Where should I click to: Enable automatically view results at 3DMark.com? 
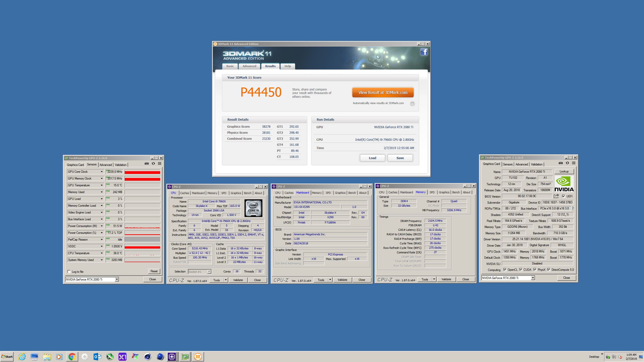tap(412, 104)
